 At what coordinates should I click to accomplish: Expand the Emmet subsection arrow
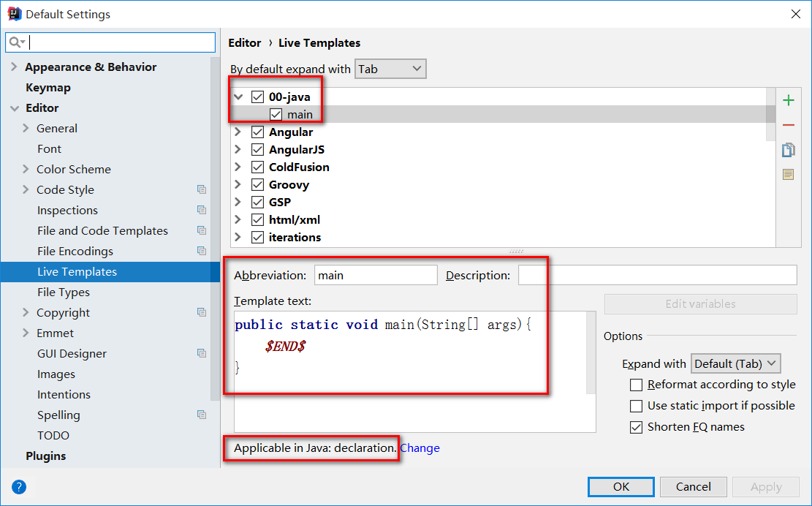tap(26, 333)
